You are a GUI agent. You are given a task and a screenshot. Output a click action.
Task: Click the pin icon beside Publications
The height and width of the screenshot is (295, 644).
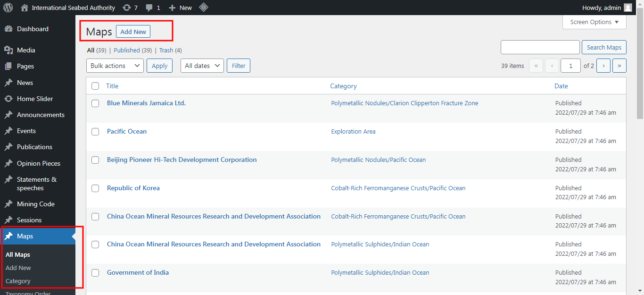8,147
